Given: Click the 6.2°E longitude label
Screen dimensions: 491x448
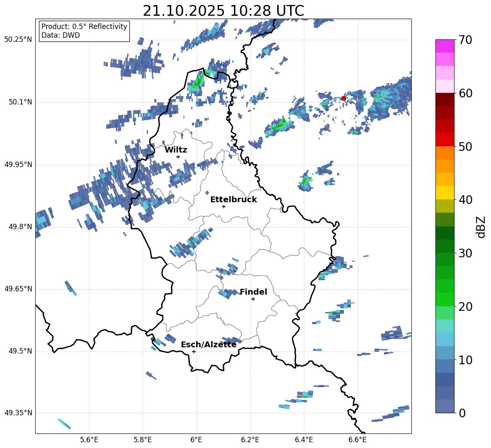Looking at the screenshot, I should [250, 440].
